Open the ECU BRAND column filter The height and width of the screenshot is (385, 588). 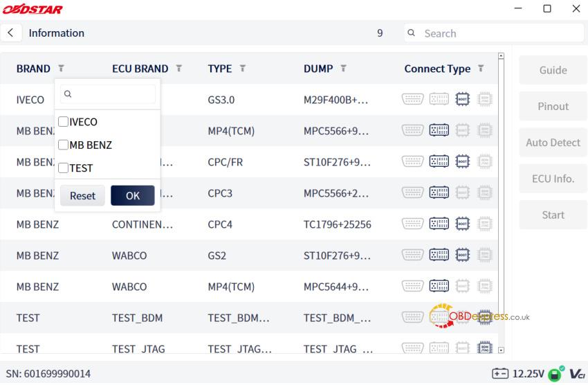click(x=179, y=69)
